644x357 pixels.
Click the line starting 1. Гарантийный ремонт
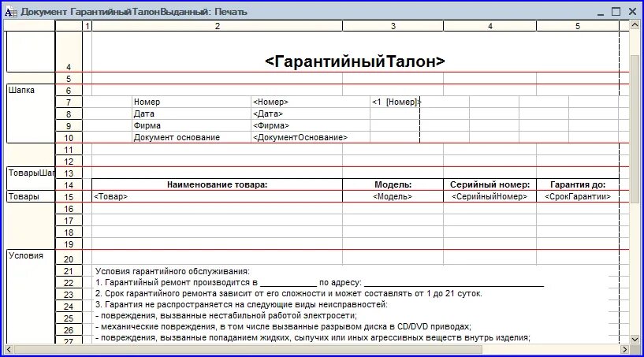click(319, 283)
